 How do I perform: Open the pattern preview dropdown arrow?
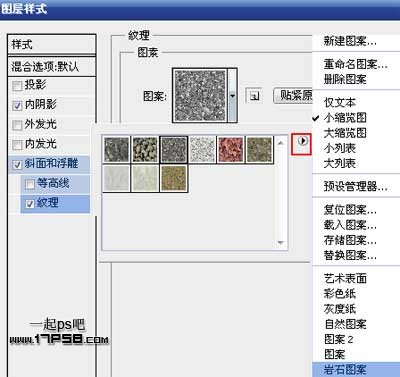coord(232,96)
